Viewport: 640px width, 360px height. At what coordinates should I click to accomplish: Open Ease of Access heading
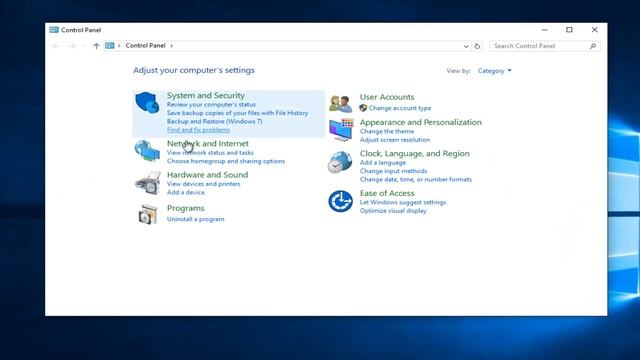tap(387, 193)
